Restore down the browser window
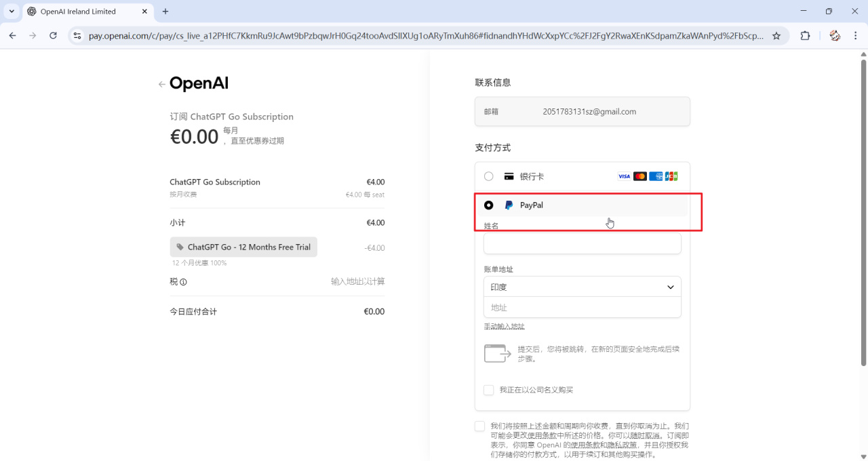 click(x=829, y=12)
